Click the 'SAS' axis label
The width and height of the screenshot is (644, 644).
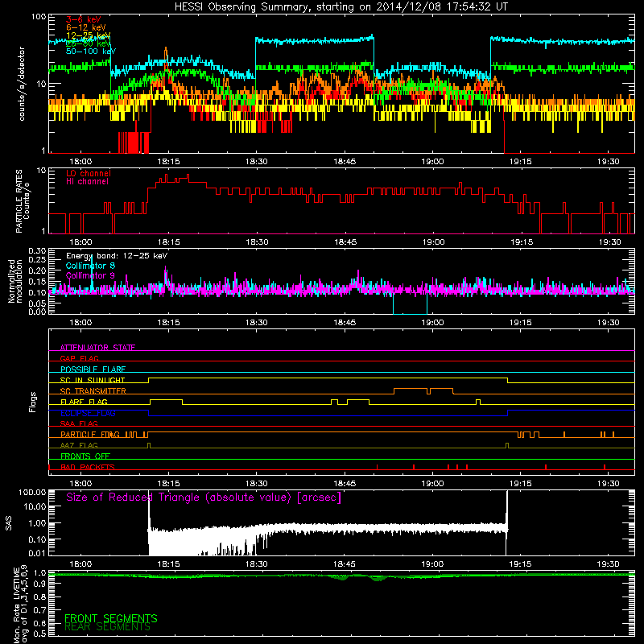coord(9,523)
